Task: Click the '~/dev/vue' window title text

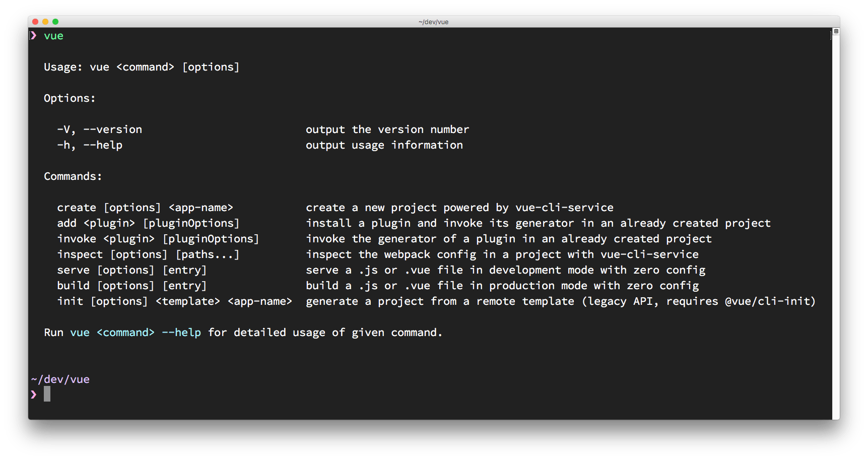Action: tap(433, 22)
